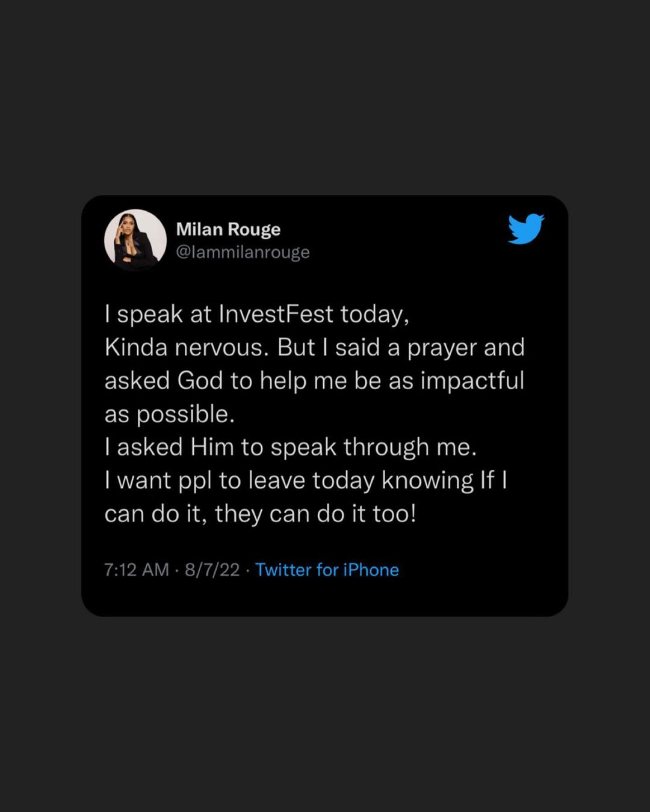Screen dimensions: 650x812
Task: Follow the Twitter for iPhone link
Action: 327,570
